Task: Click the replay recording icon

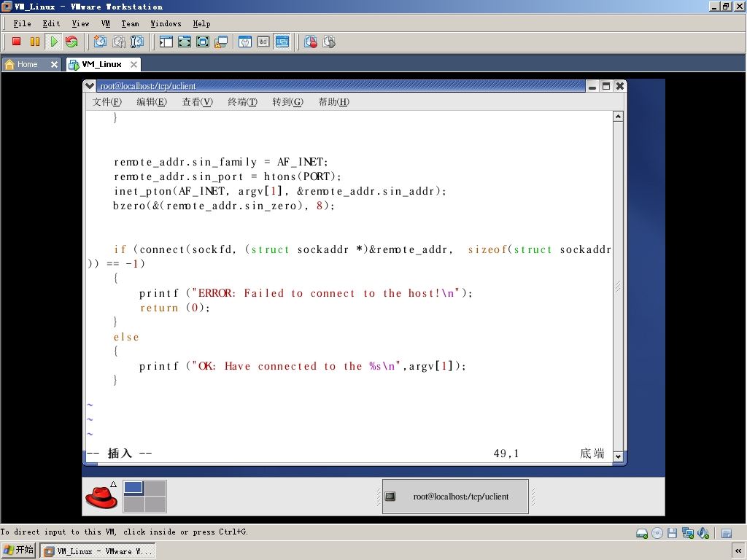Action: (x=329, y=42)
